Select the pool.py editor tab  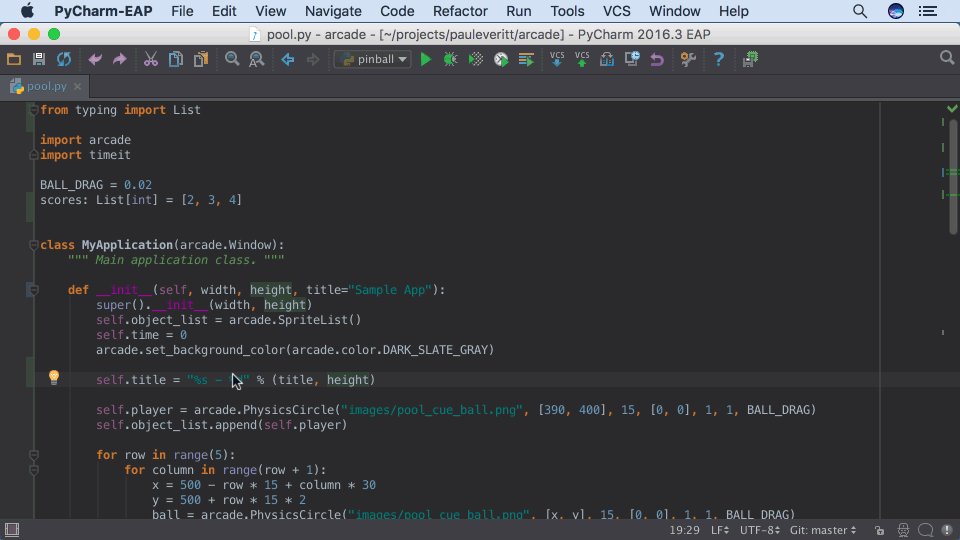coord(46,86)
